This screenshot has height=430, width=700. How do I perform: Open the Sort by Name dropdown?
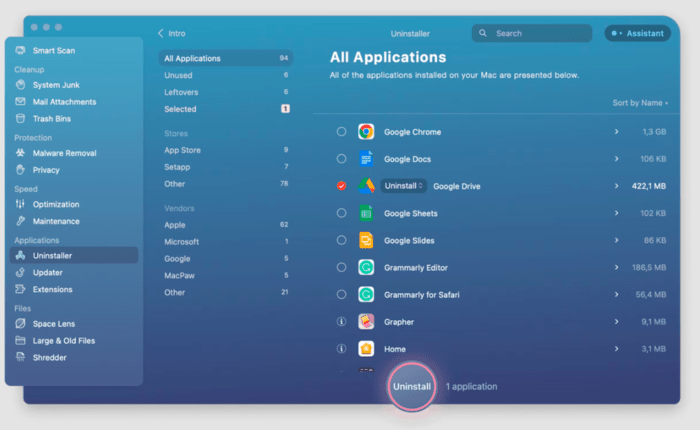click(x=640, y=103)
